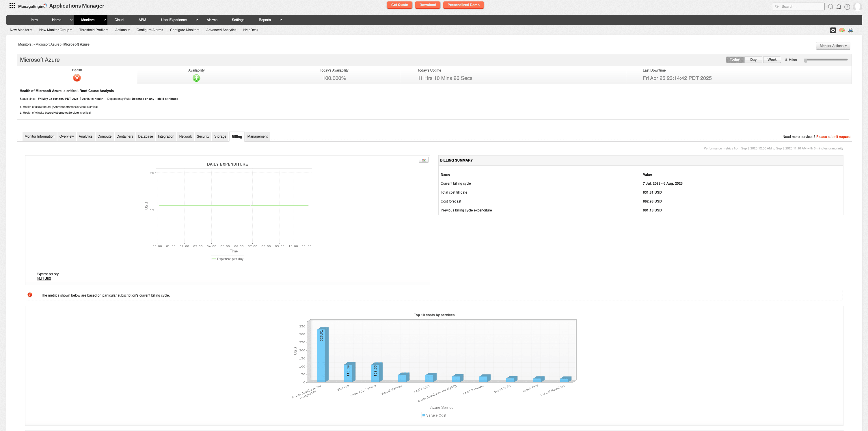Viewport: 868px width, 431px height.
Task: Open the help question mark icon
Action: (848, 6)
